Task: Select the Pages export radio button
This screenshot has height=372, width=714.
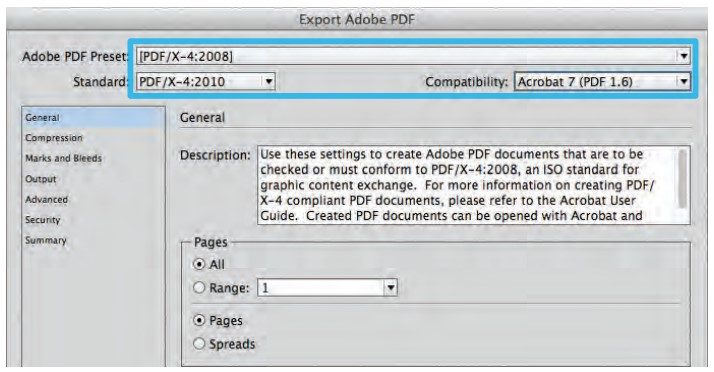Action: coord(199,321)
